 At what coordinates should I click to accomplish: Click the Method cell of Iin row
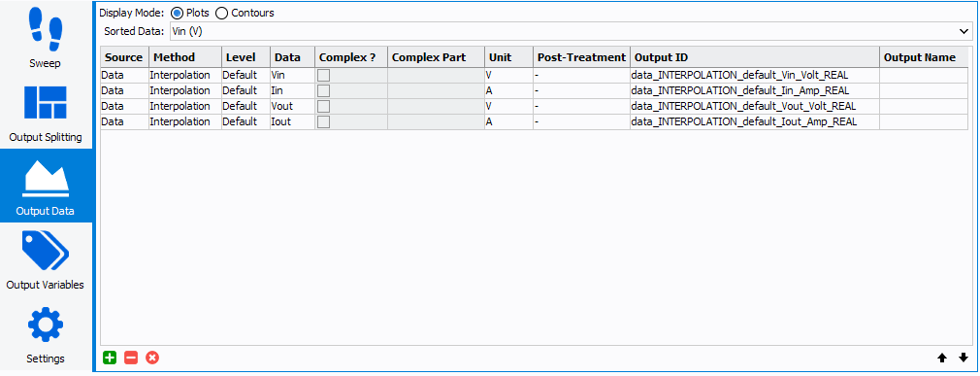185,90
